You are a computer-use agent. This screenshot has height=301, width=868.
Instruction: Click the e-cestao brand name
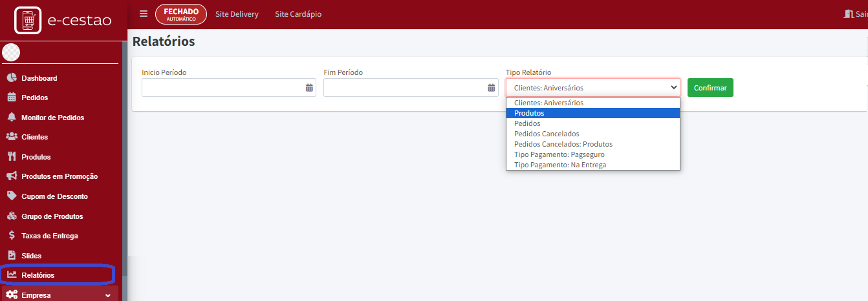pos(80,20)
